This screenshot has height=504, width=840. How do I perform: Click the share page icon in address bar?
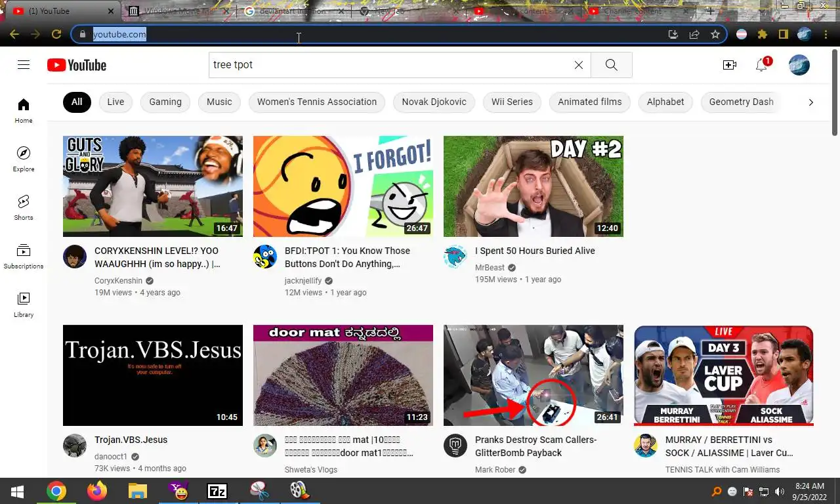(x=694, y=34)
